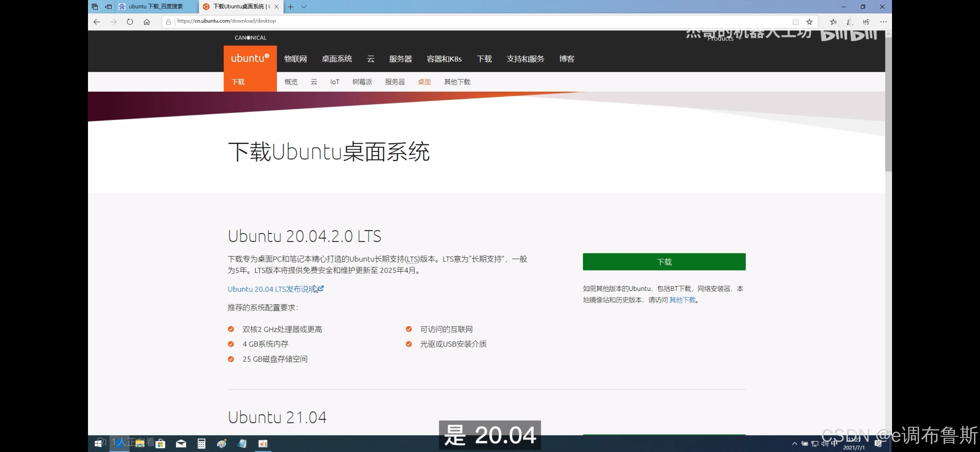Open 物联网 in main navigation
This screenshot has height=452, width=980.
pyautogui.click(x=295, y=59)
